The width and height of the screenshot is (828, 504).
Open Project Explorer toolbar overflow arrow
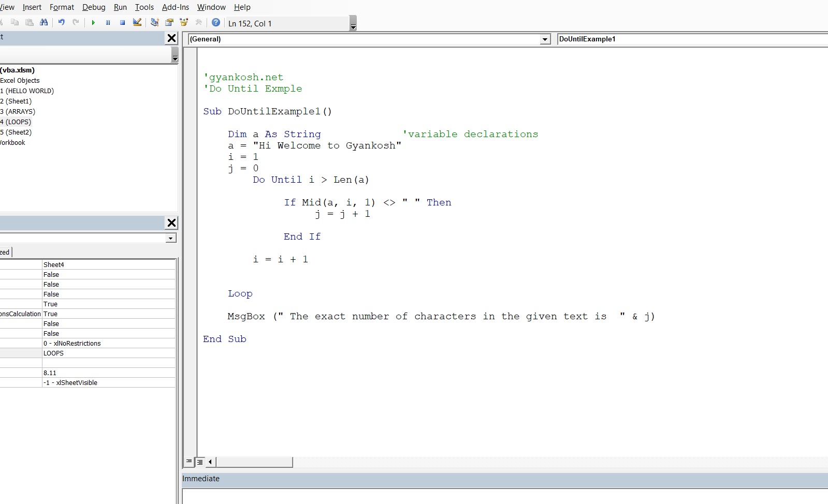pos(175,55)
